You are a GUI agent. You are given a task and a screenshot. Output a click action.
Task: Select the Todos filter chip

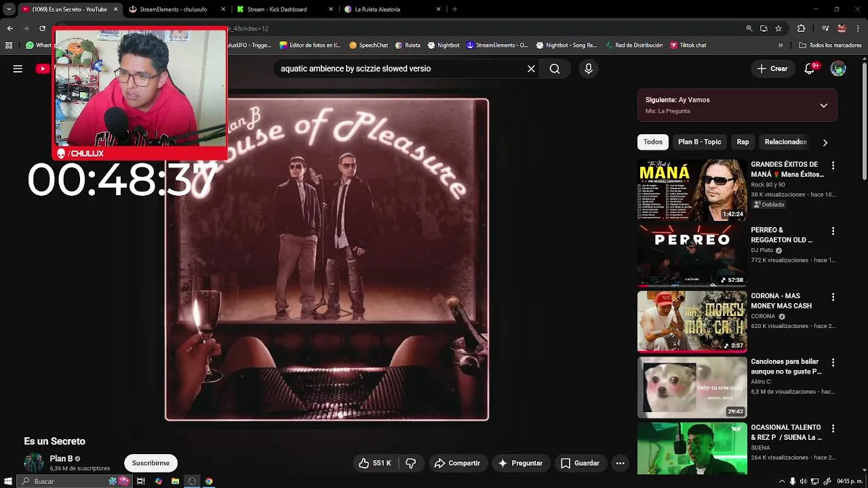pos(653,142)
